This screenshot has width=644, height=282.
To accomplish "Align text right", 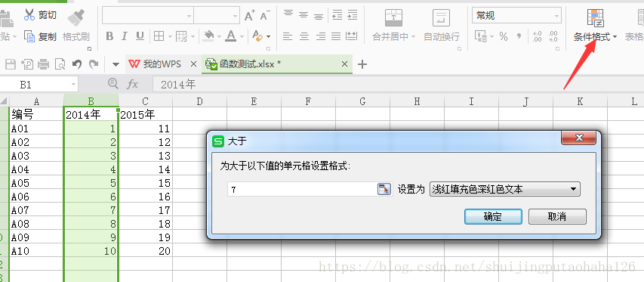I will [x=320, y=36].
